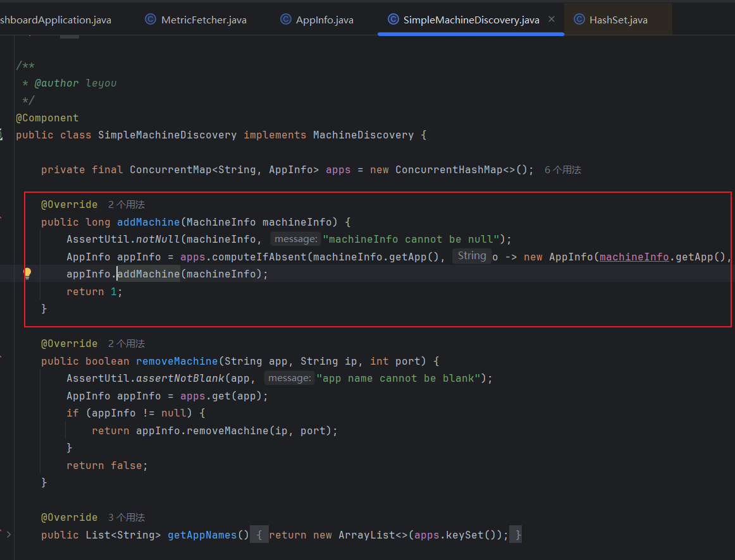Close the SimpleMachineDiscovery.java tab
The height and width of the screenshot is (560, 735).
[552, 20]
